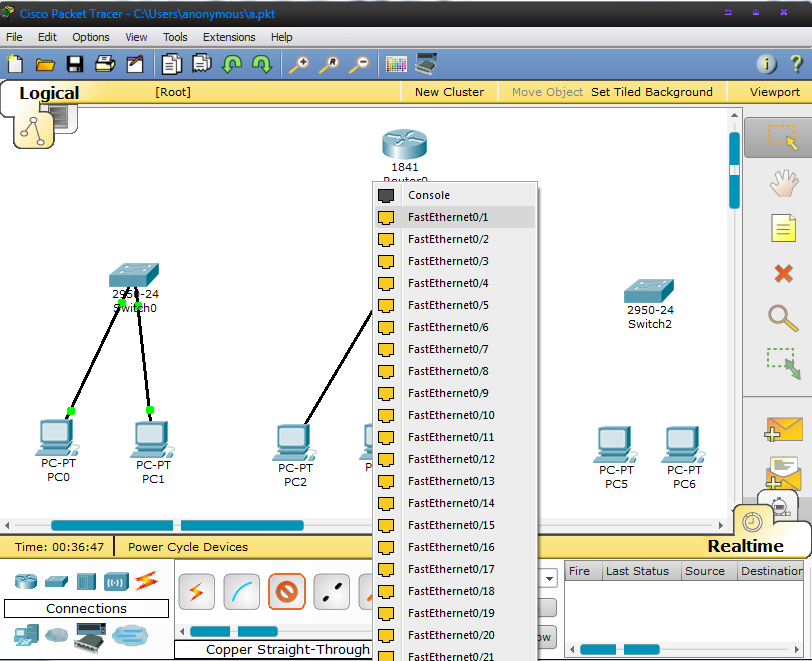Zoom in with the plus magnifier icon

click(299, 65)
